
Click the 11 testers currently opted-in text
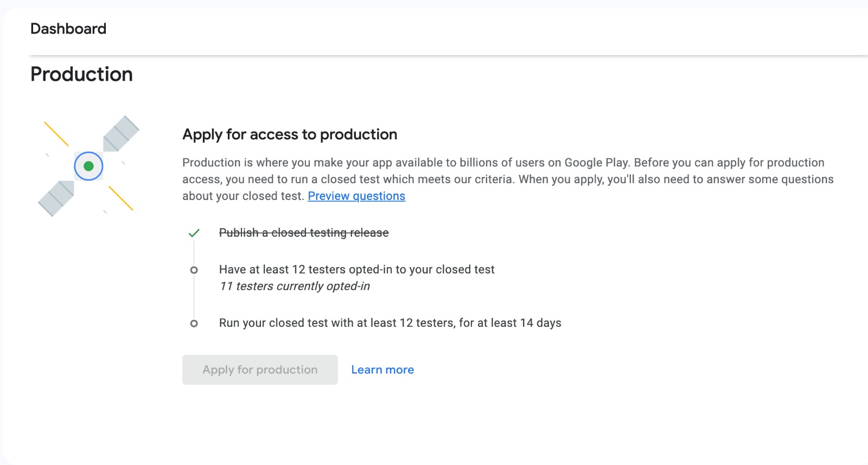point(295,286)
